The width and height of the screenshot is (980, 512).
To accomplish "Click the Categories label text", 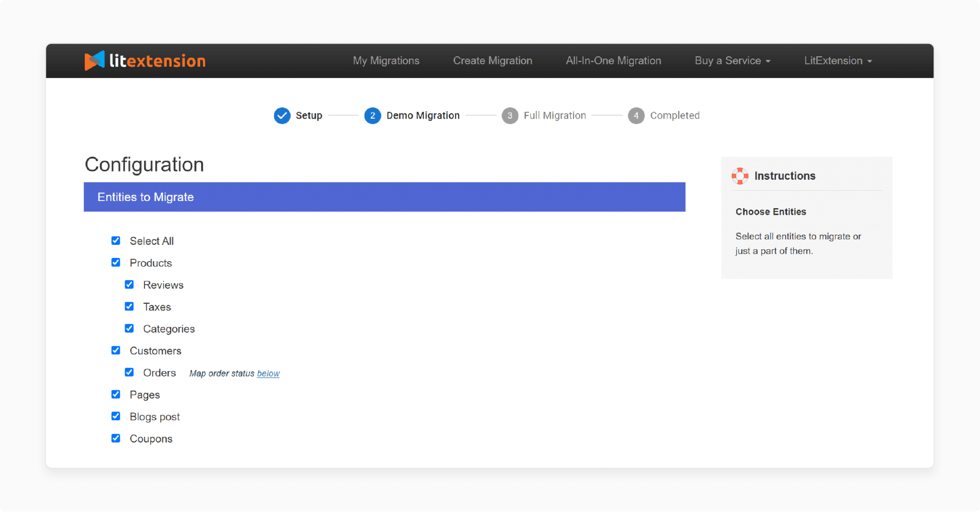I will (x=169, y=329).
